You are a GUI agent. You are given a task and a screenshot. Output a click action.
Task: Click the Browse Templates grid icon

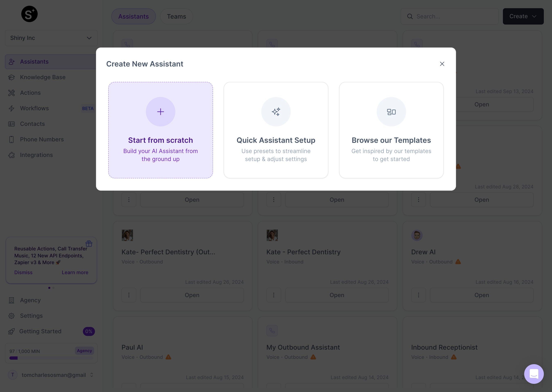pyautogui.click(x=391, y=112)
